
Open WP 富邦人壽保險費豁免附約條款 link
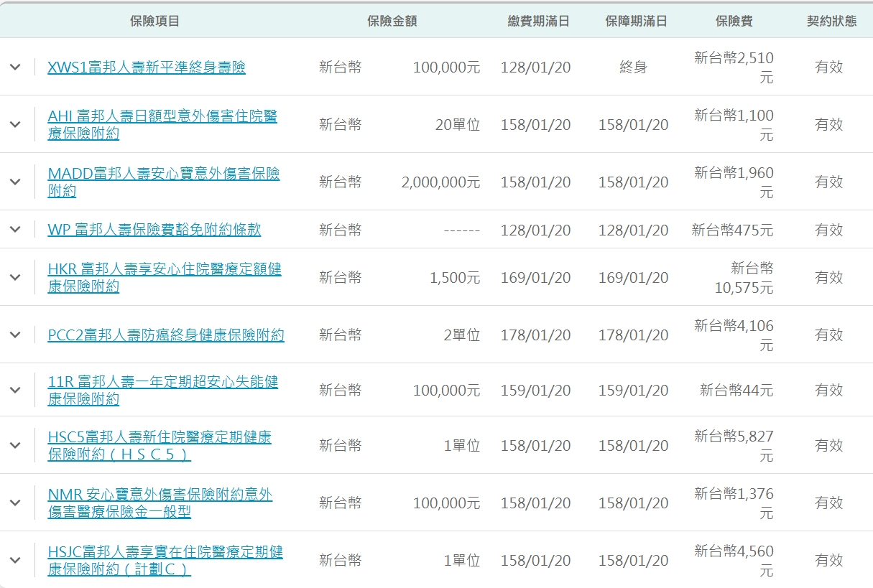(x=154, y=230)
